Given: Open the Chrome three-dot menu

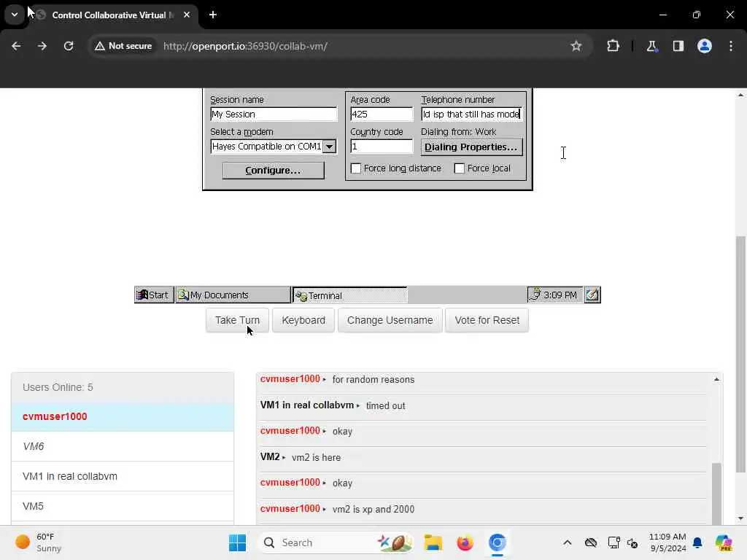Looking at the screenshot, I should pos(731,46).
